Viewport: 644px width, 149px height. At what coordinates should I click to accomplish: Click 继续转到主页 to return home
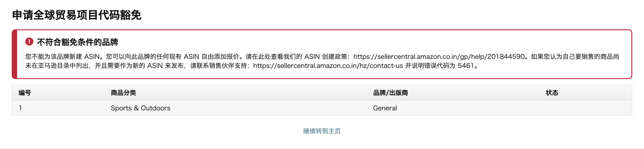pyautogui.click(x=322, y=130)
